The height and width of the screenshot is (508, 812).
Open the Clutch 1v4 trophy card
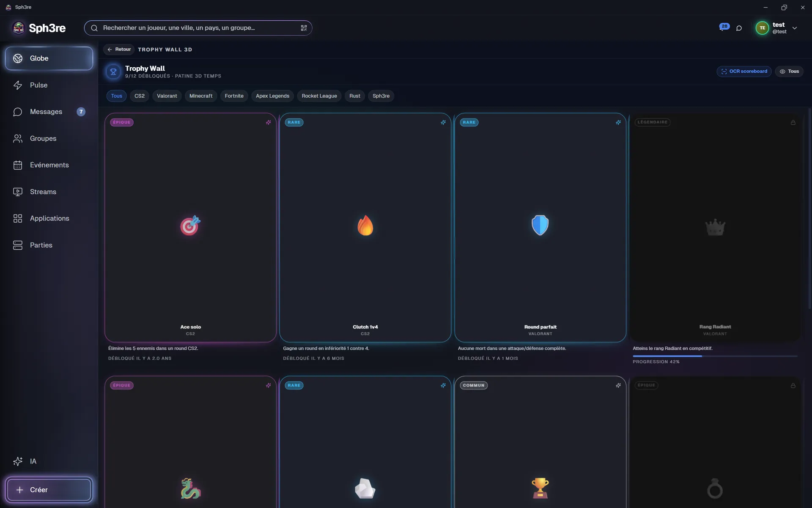(x=365, y=228)
